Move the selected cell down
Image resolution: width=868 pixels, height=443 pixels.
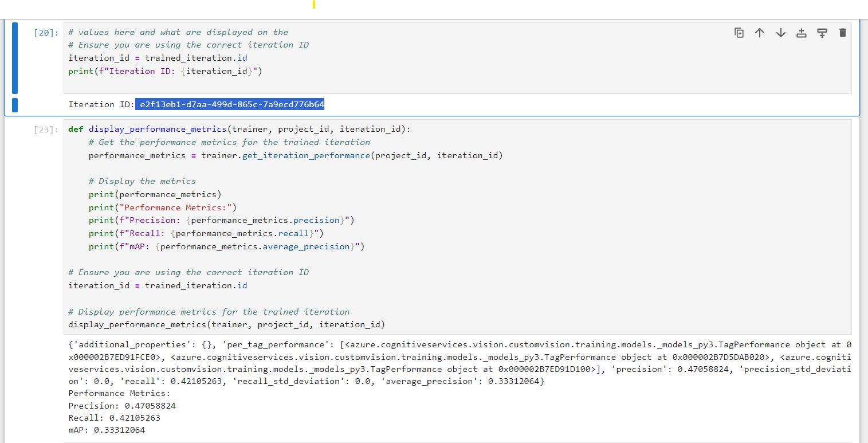[780, 33]
